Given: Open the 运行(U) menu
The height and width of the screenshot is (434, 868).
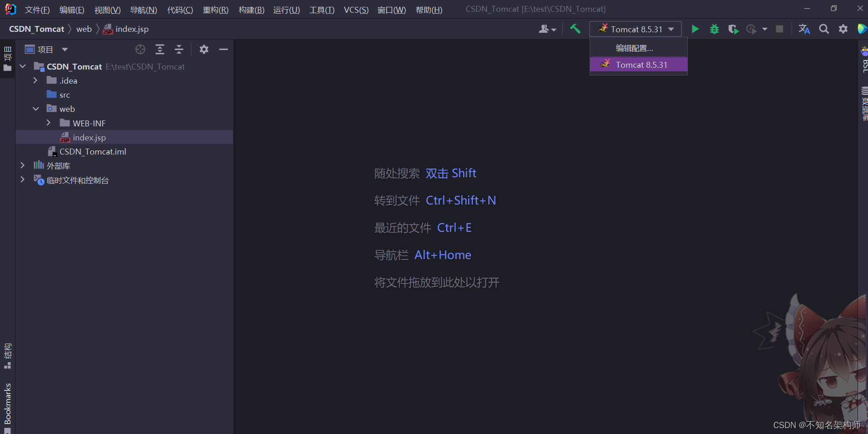Looking at the screenshot, I should coord(286,10).
